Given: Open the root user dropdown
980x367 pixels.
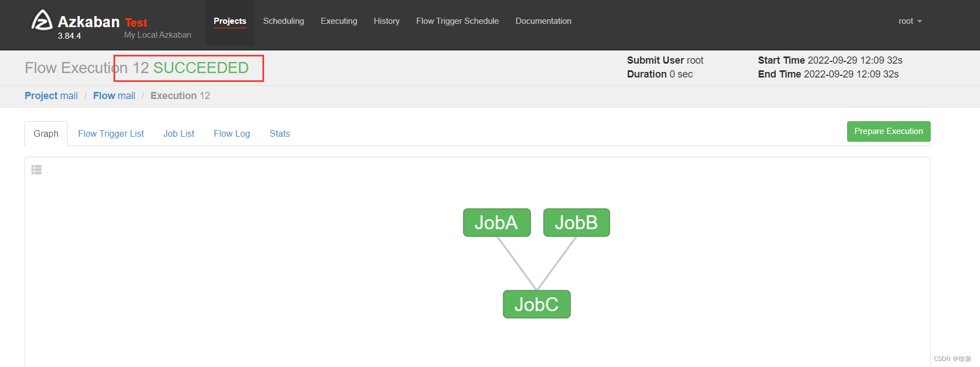Looking at the screenshot, I should [x=910, y=21].
